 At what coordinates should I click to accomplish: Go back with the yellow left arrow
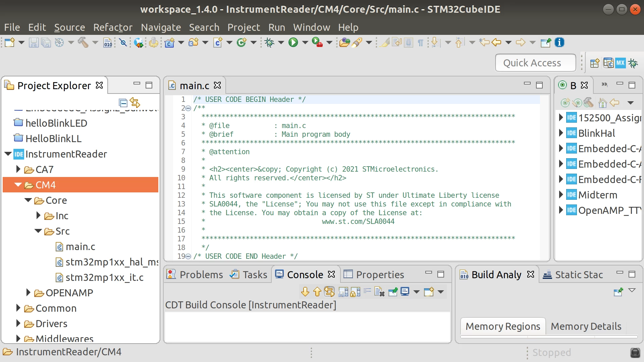point(496,43)
